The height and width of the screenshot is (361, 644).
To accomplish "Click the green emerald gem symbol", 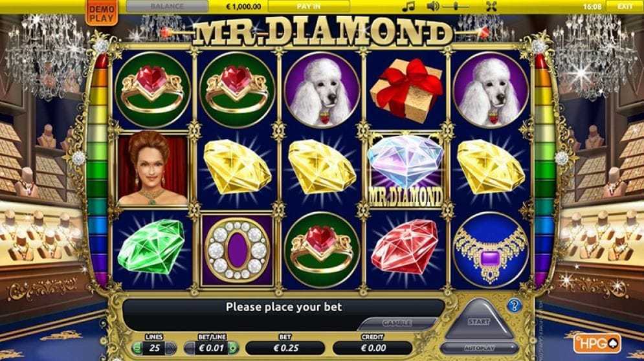I will [151, 246].
